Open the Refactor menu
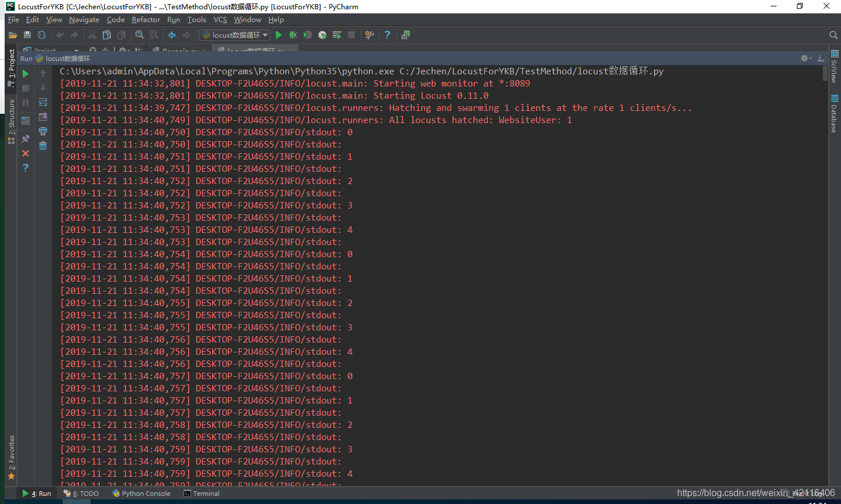Screen dimensions: 841x504 (x=146, y=20)
